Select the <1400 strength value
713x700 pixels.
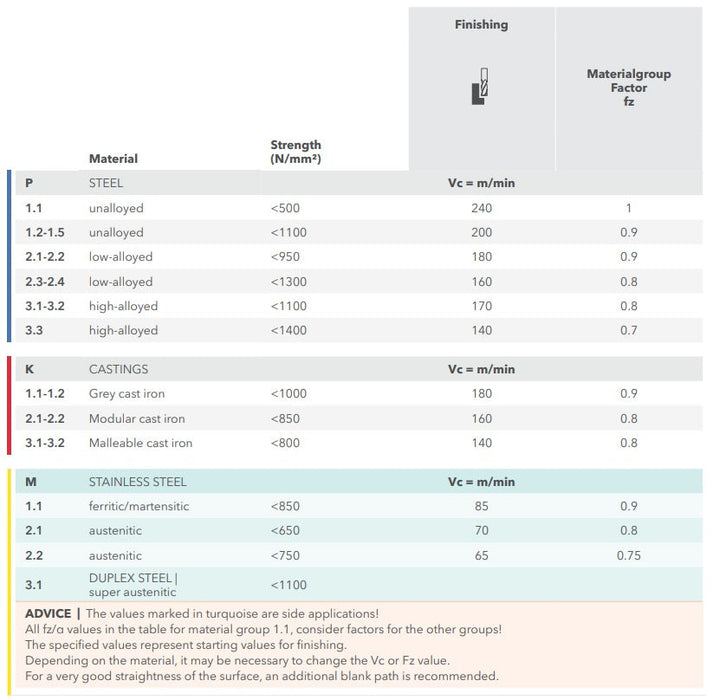point(287,331)
